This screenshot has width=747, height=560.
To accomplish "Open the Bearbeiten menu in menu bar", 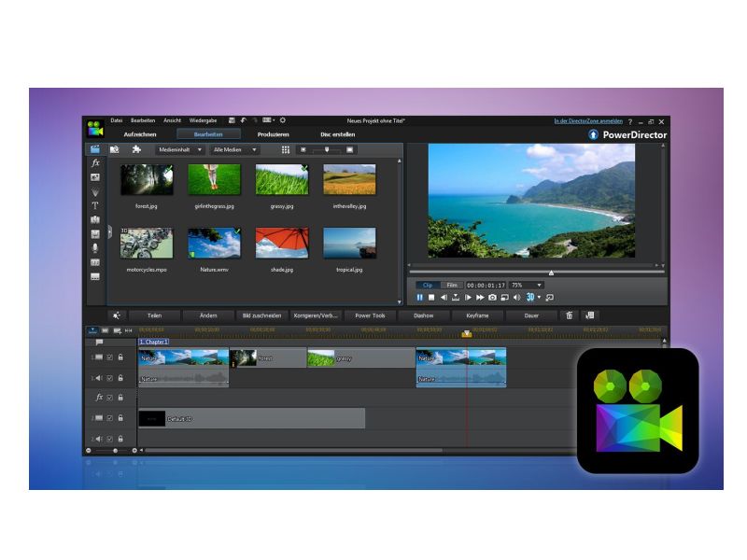I will (143, 121).
